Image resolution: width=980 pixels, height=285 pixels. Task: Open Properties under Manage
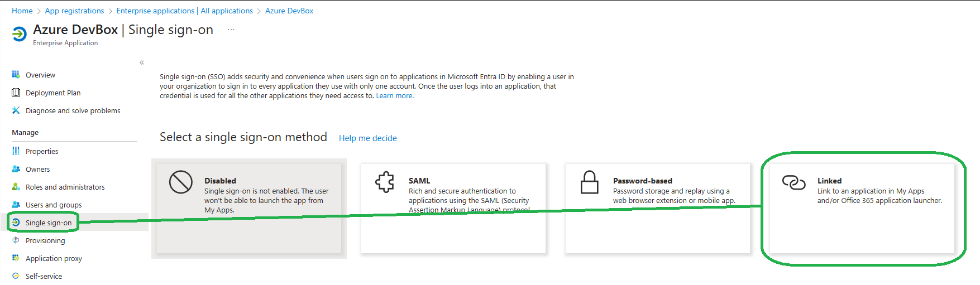pyautogui.click(x=42, y=151)
